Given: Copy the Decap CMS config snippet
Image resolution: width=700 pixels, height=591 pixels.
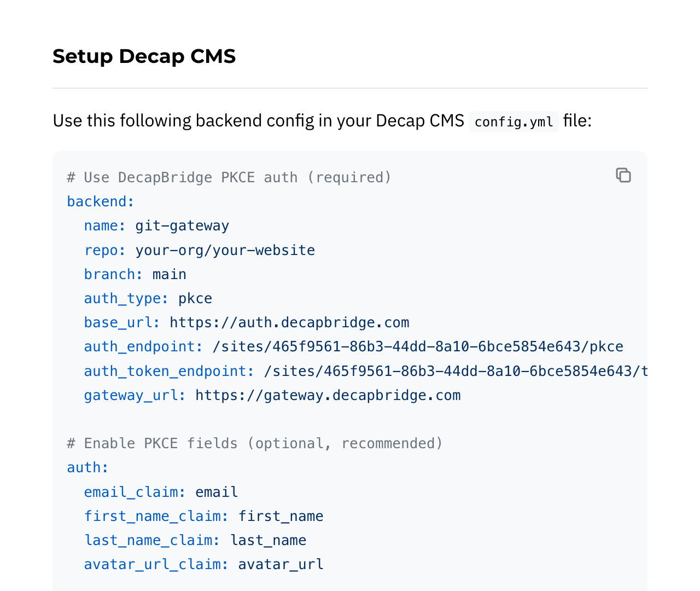Looking at the screenshot, I should pyautogui.click(x=623, y=175).
